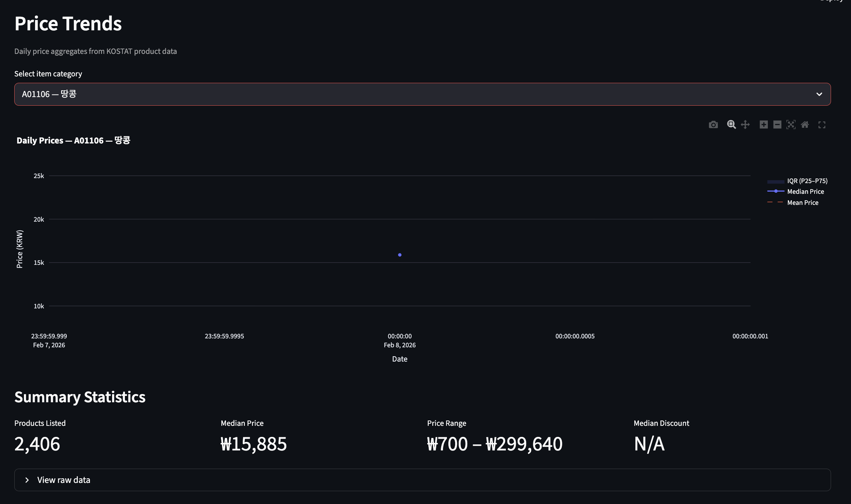This screenshot has height=504, width=851.
Task: Download plot as PNG camera icon
Action: pos(713,125)
